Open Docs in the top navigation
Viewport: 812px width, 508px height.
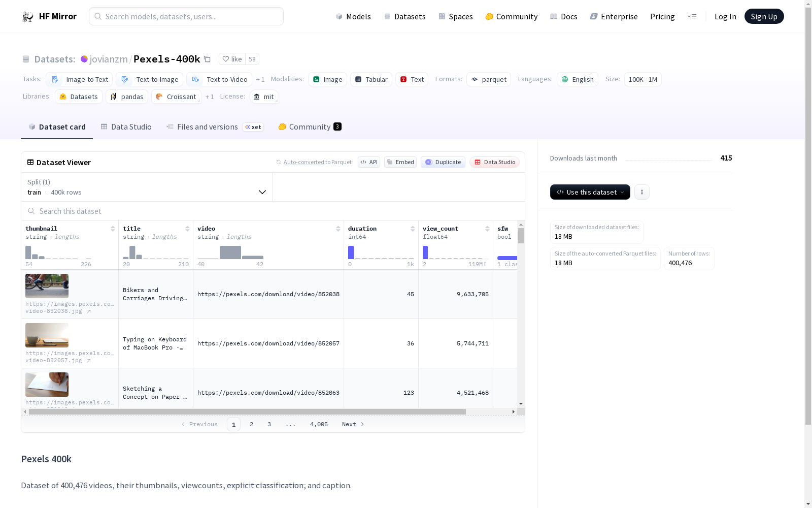click(563, 16)
